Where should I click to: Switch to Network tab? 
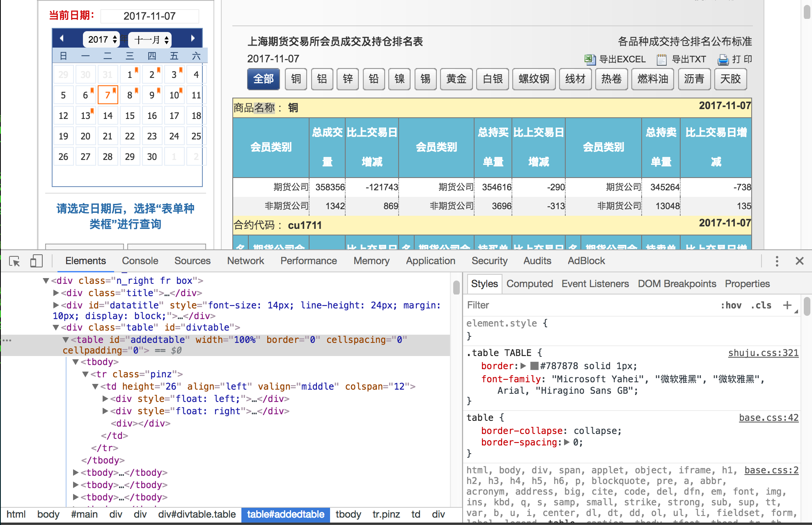[x=245, y=261]
